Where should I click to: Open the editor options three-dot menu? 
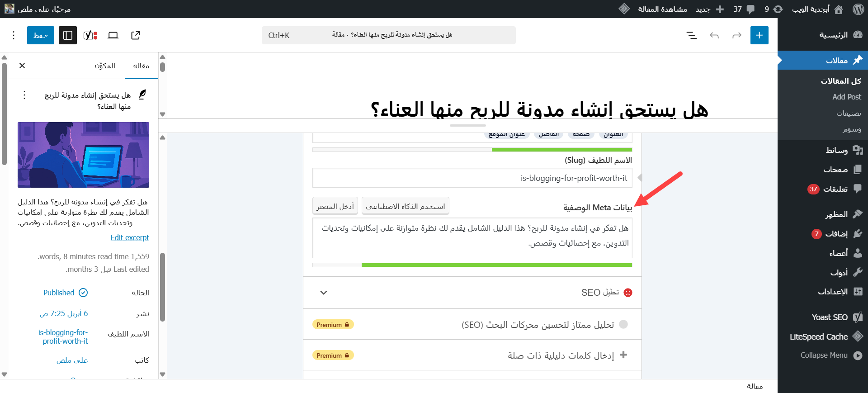coord(14,35)
